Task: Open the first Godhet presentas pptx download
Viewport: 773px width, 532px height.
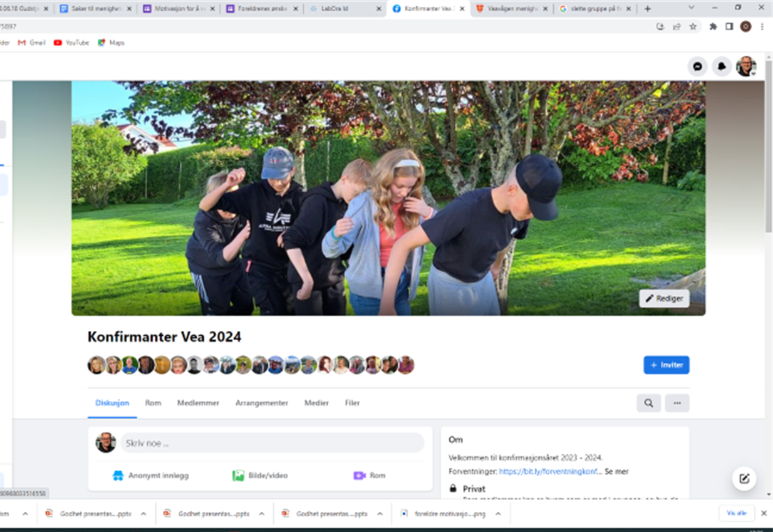Action: coord(89,513)
